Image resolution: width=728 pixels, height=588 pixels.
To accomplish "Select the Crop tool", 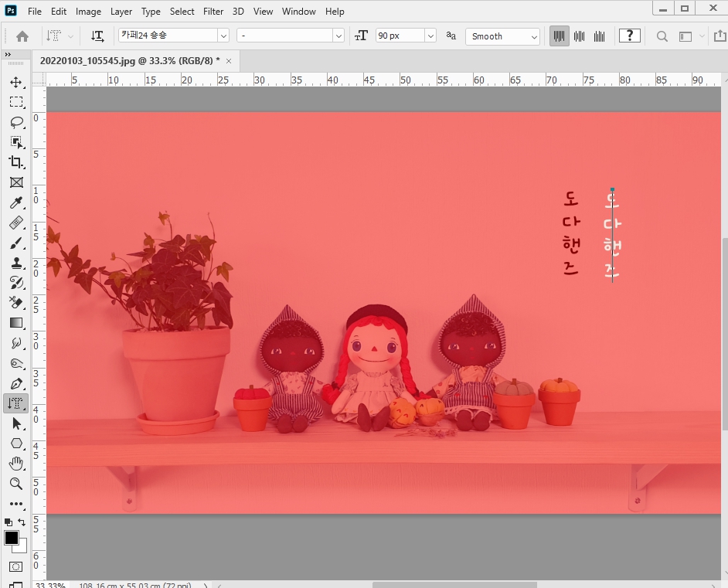I will [16, 162].
